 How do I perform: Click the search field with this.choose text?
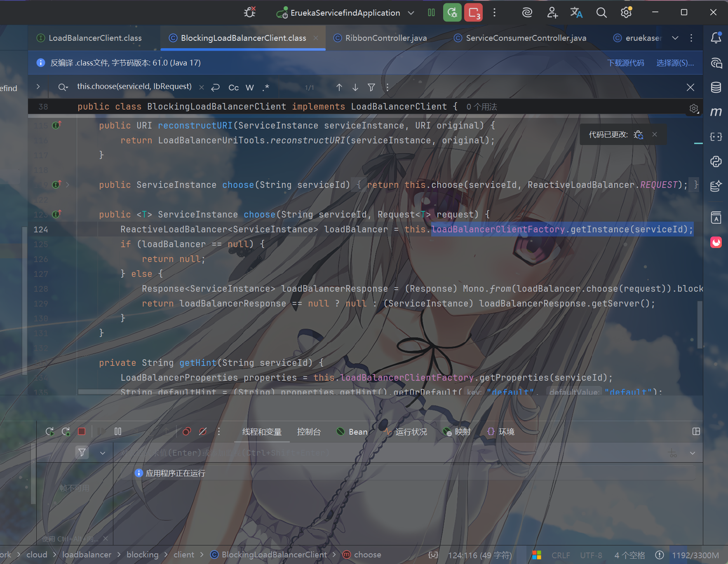click(x=134, y=87)
